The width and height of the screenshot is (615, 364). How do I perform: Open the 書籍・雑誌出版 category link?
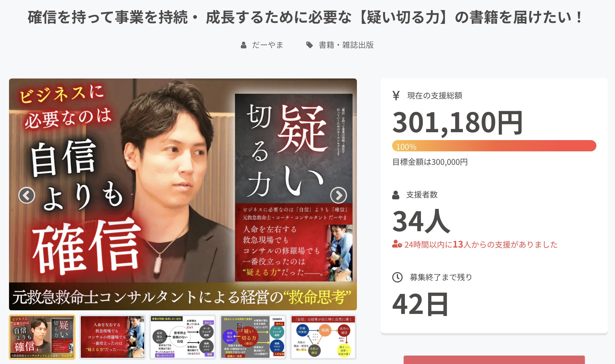click(x=346, y=45)
